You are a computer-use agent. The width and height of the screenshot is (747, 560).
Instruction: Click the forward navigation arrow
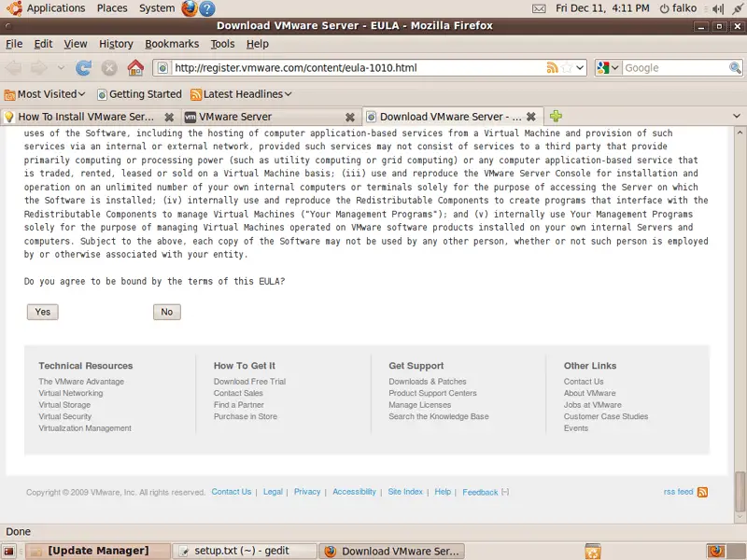click(x=39, y=68)
